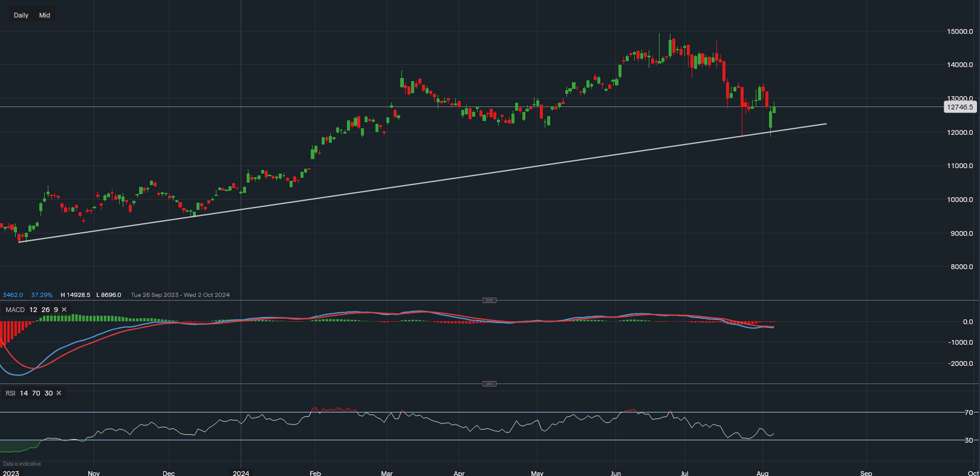Click the date range text in info bar
This screenshot has height=476, width=980.
(x=180, y=295)
